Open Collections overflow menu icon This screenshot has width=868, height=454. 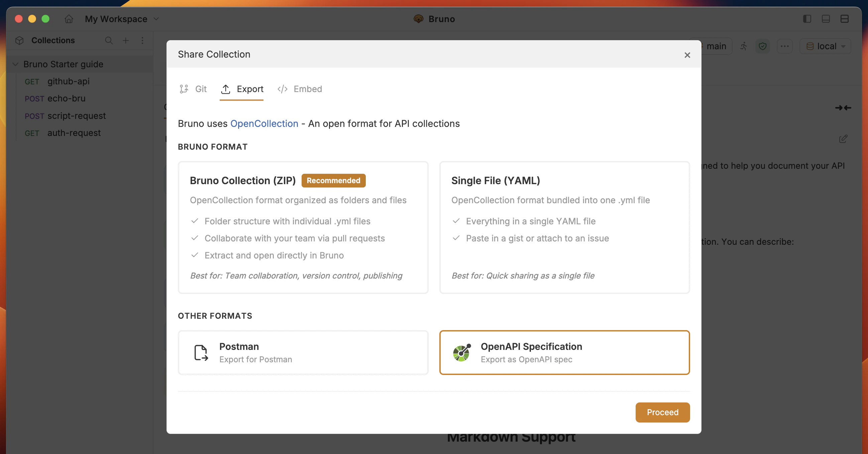tap(142, 41)
